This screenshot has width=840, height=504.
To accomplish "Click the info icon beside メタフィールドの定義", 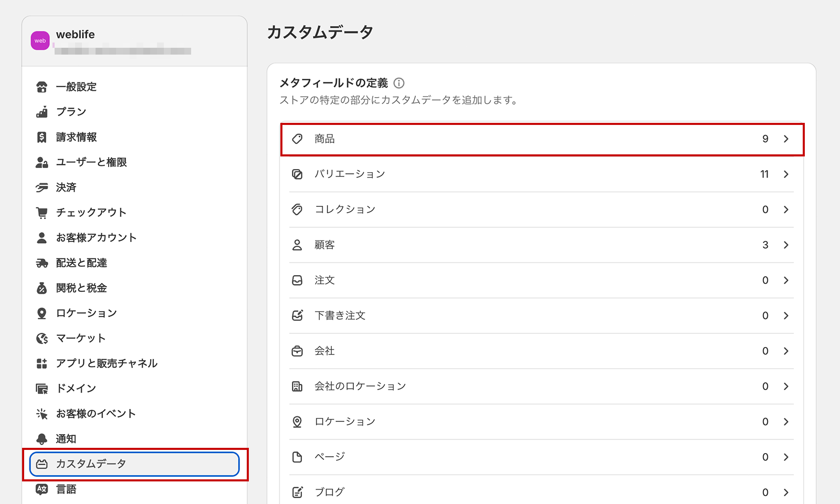I will tap(399, 83).
